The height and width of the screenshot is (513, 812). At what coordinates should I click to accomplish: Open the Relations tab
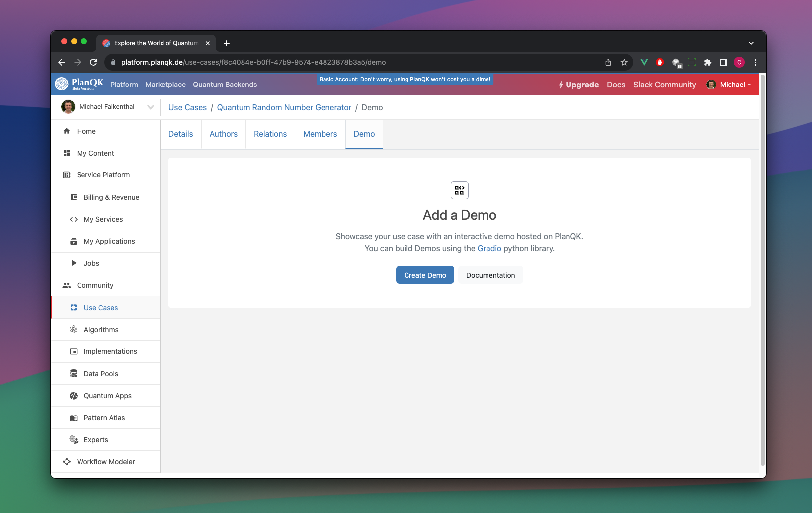(x=270, y=134)
